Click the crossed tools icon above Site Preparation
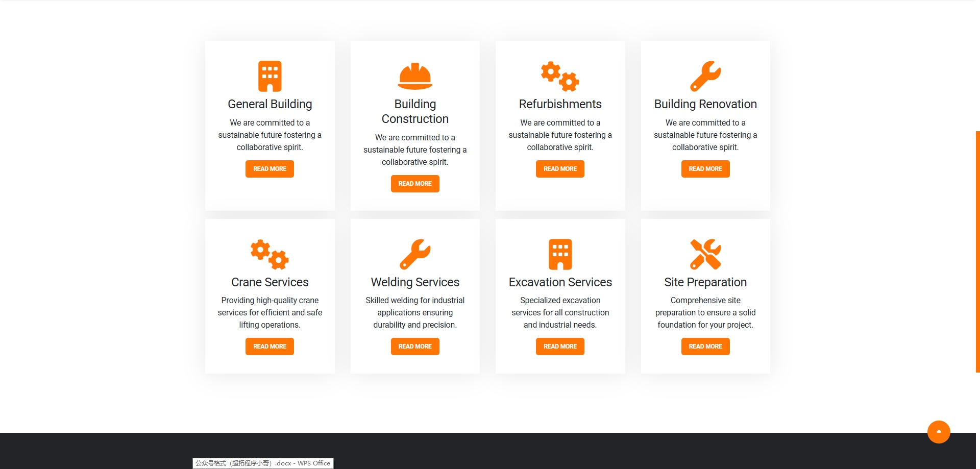Image resolution: width=980 pixels, height=469 pixels. coord(705,254)
